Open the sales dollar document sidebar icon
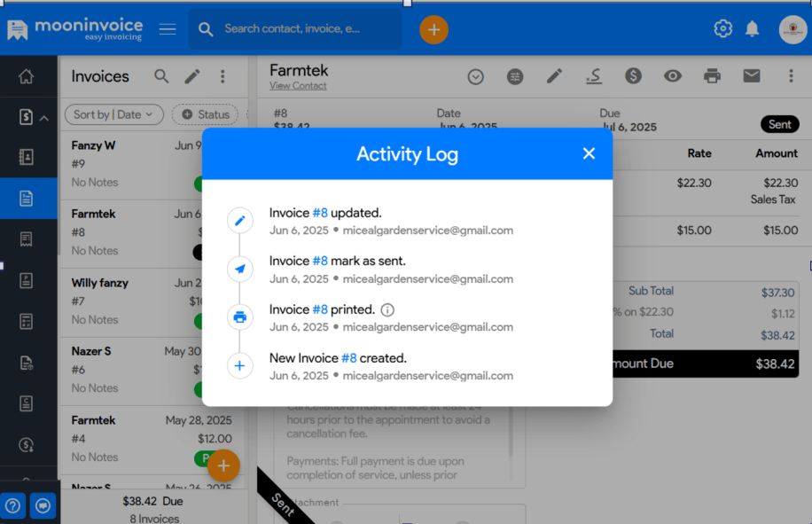Viewport: 812px width, 524px height. point(26,116)
